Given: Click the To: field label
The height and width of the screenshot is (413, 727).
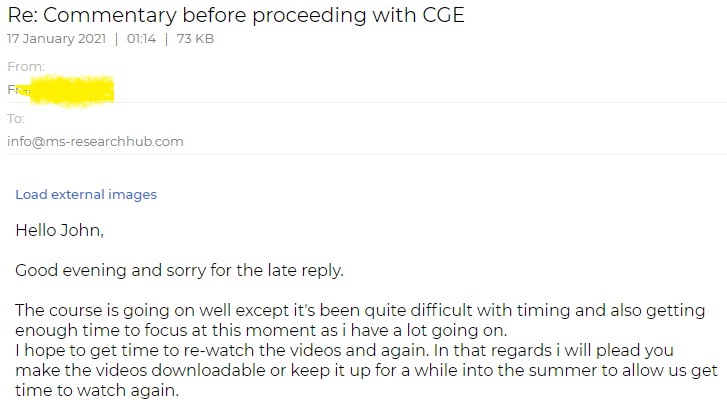Looking at the screenshot, I should [x=16, y=119].
